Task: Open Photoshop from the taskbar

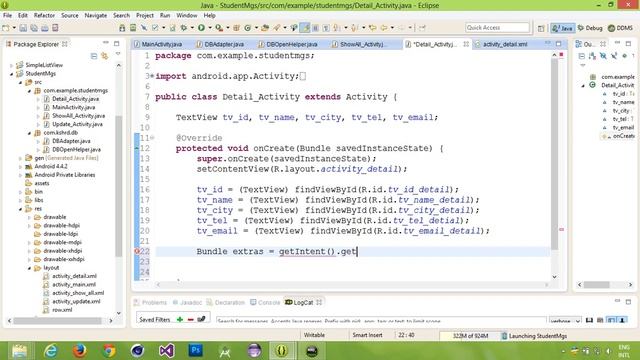Action: (196, 351)
